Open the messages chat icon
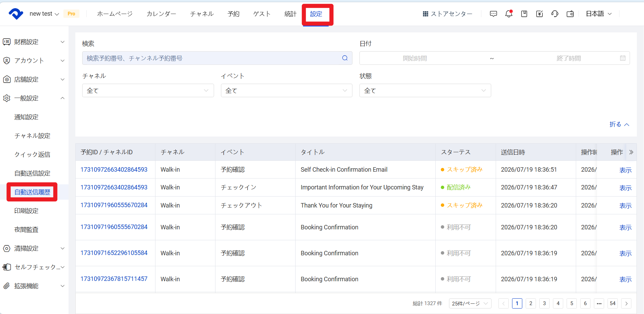The height and width of the screenshot is (314, 644). tap(493, 14)
